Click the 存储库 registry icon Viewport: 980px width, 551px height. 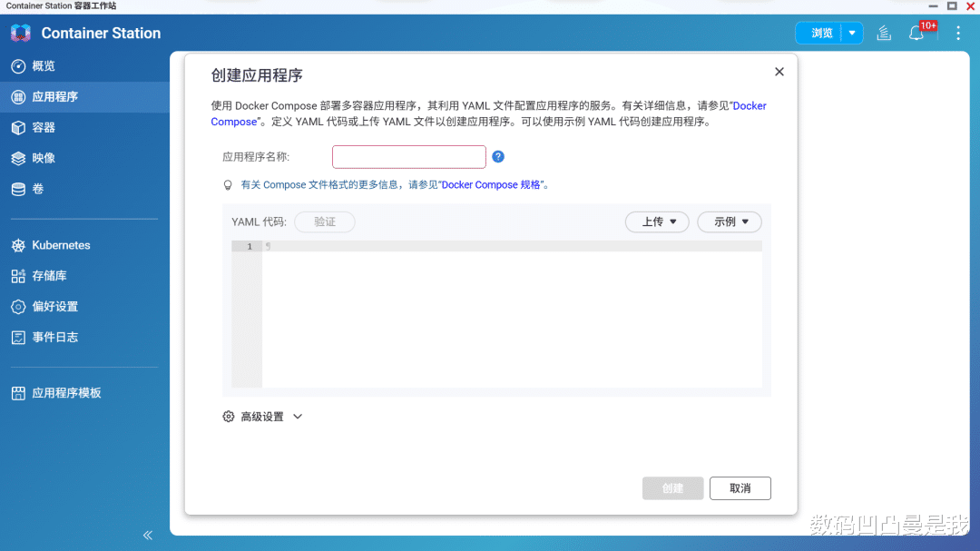pyautogui.click(x=18, y=276)
